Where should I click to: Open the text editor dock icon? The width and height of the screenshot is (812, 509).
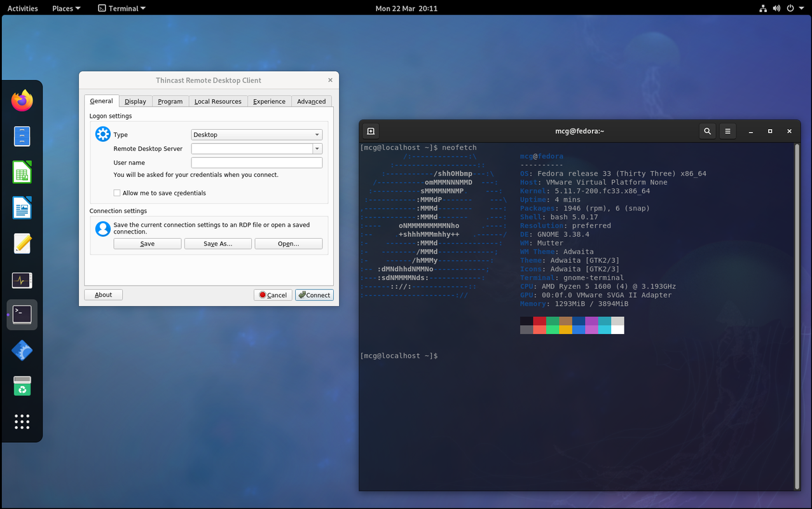click(x=22, y=244)
